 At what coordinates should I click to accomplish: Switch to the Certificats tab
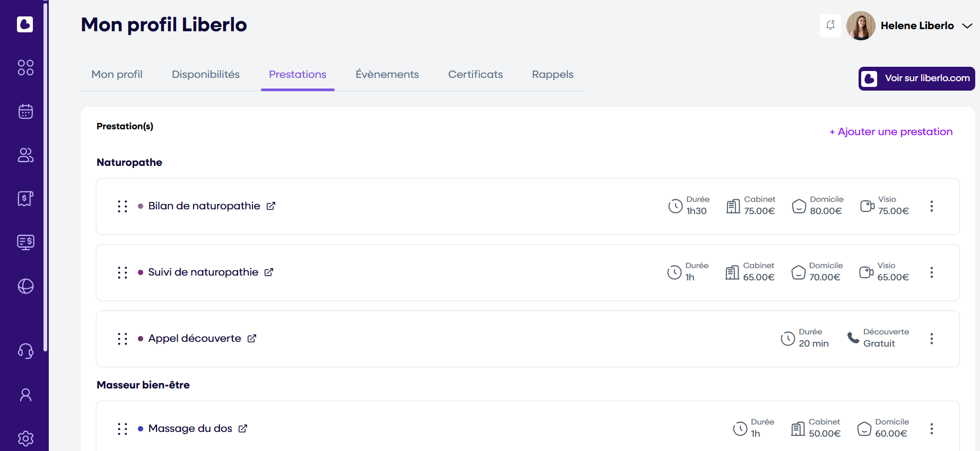coord(475,75)
